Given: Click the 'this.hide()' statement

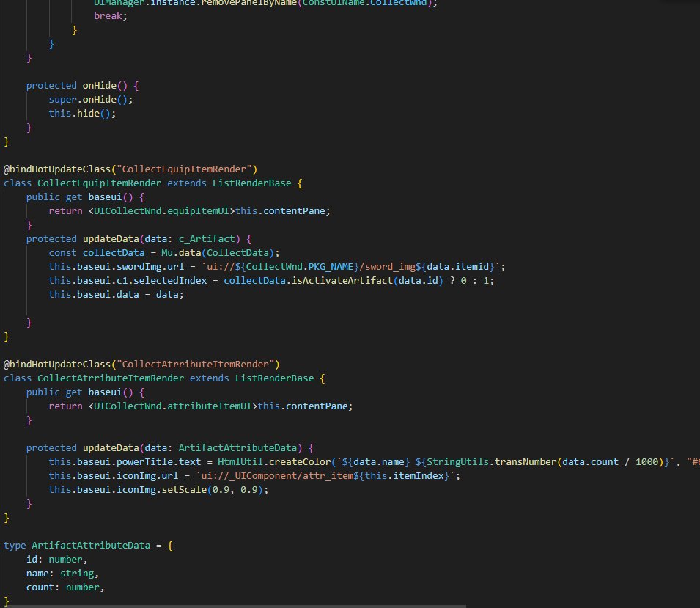Looking at the screenshot, I should tap(81, 113).
